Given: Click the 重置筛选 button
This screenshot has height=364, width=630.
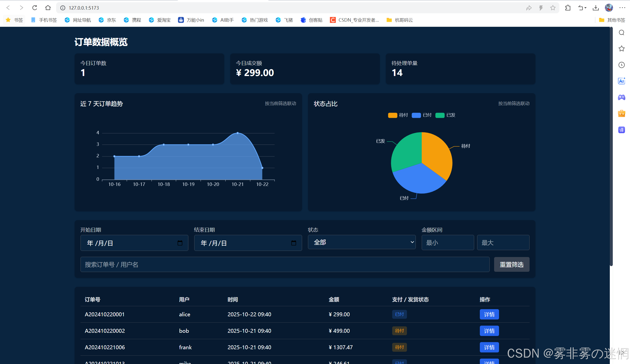Looking at the screenshot, I should click(511, 264).
